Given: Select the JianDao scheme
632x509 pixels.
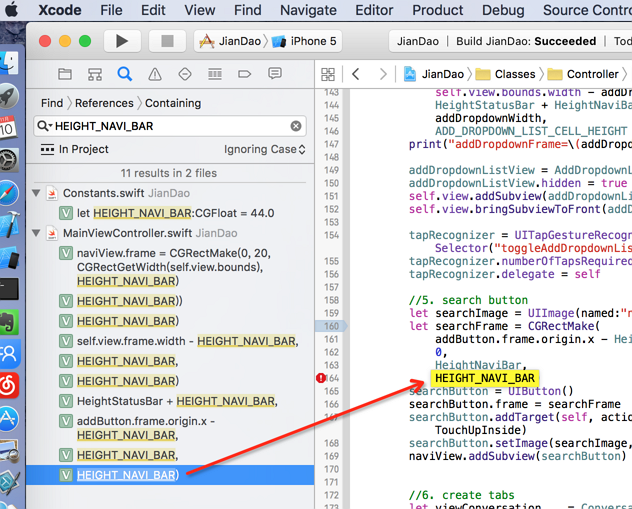Looking at the screenshot, I should [231, 41].
